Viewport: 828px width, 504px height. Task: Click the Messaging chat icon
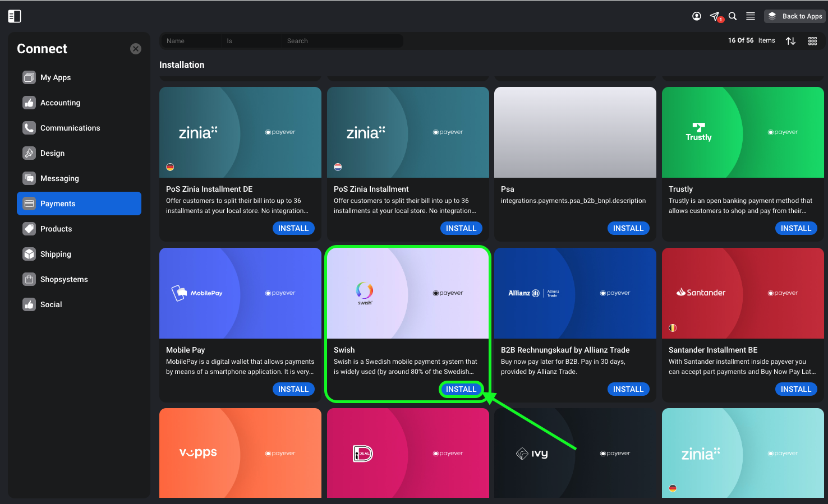29,178
